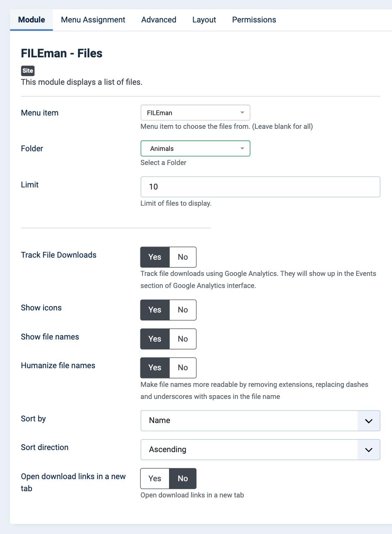Screen dimensions: 392x534
Task: Click the Sort by chevron arrow
Action: point(369,421)
